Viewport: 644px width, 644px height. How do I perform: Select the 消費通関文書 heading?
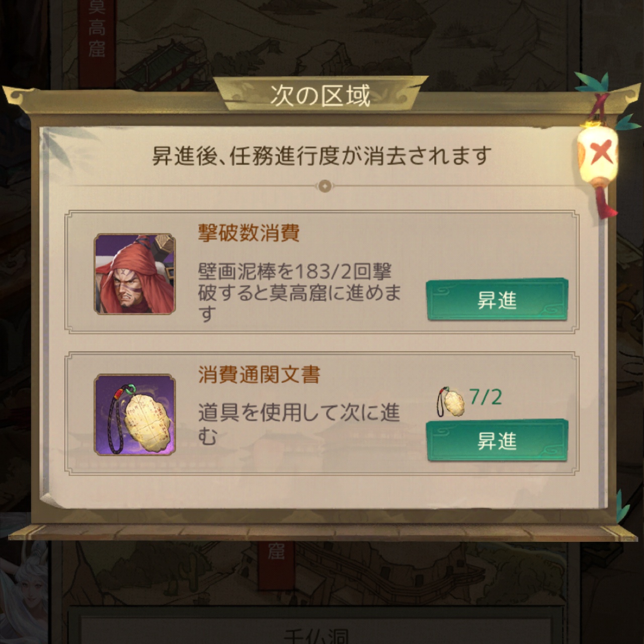[x=259, y=374]
